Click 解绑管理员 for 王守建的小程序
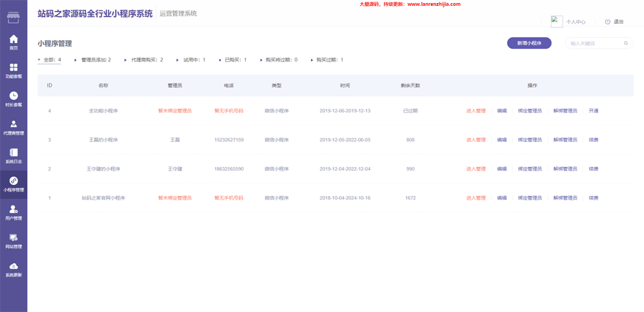644x312 pixels. 565,169
